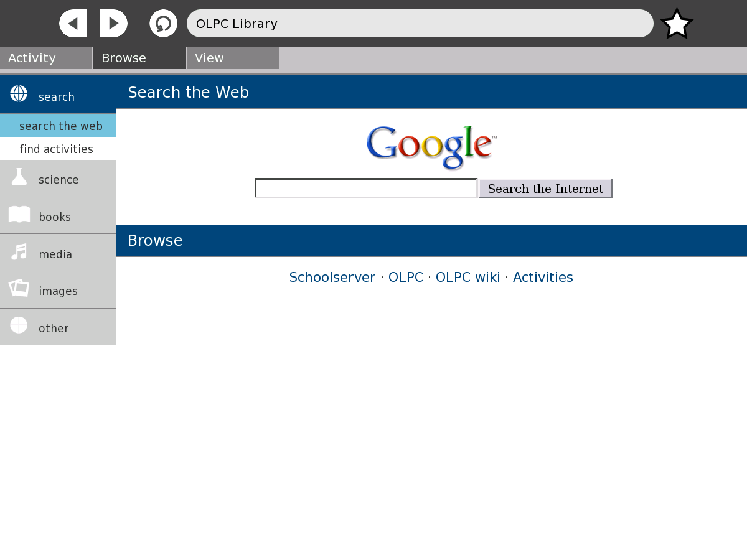Open the media category music note icon
Screen dimensions: 747x560
click(x=19, y=252)
